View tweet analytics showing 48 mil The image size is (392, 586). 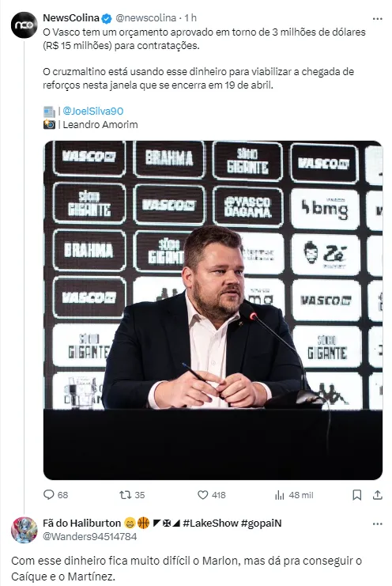pyautogui.click(x=279, y=495)
